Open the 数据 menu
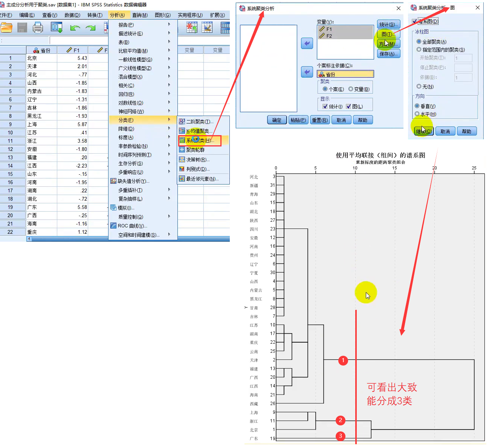 point(72,15)
